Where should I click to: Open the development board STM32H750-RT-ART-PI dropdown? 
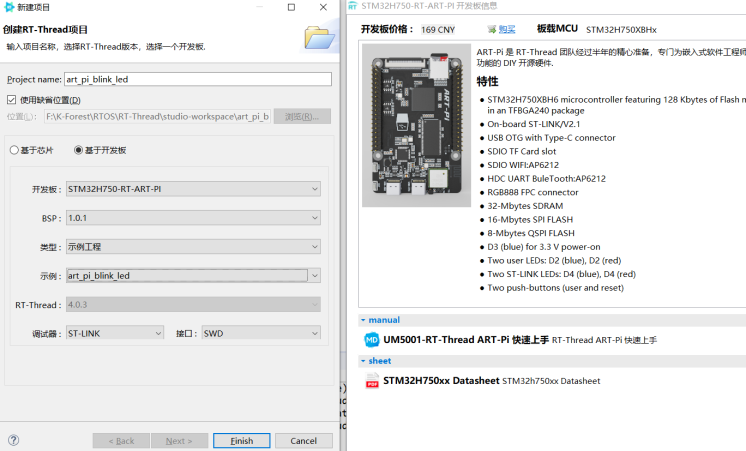click(x=193, y=189)
